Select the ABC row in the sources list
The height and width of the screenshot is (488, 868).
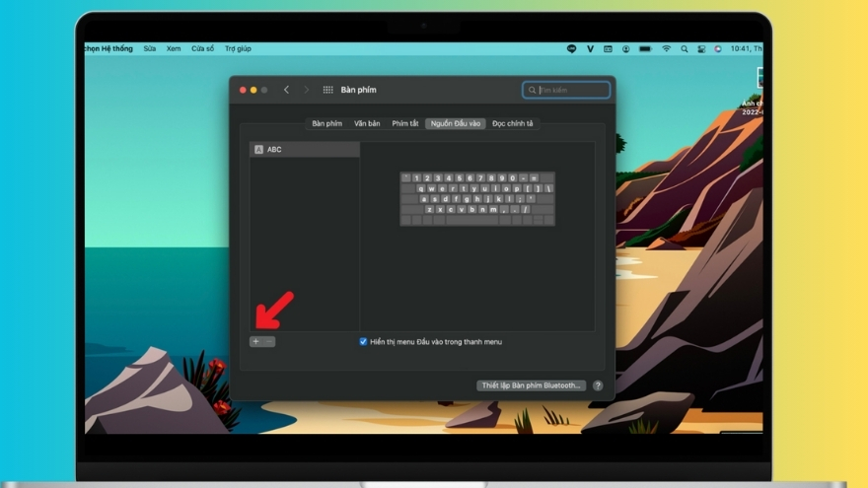click(305, 150)
